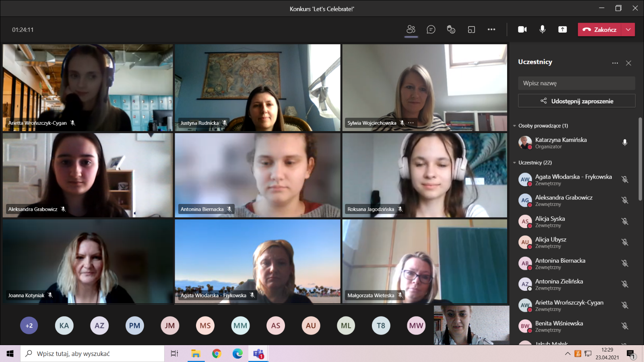Click the self-view video thumbnail
The height and width of the screenshot is (362, 644).
point(471,325)
